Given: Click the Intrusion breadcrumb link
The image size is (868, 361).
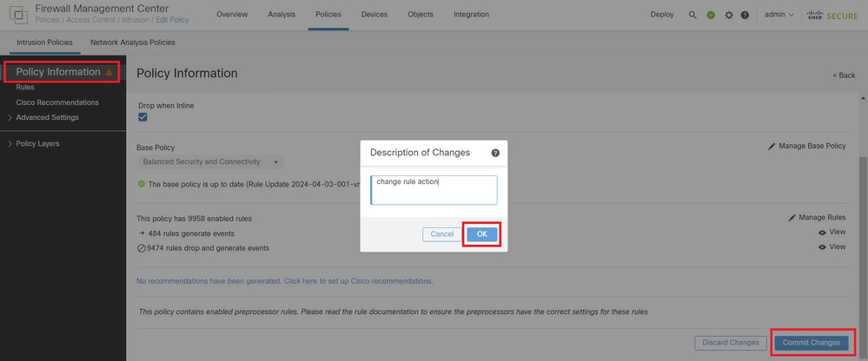Looking at the screenshot, I should click(136, 20).
